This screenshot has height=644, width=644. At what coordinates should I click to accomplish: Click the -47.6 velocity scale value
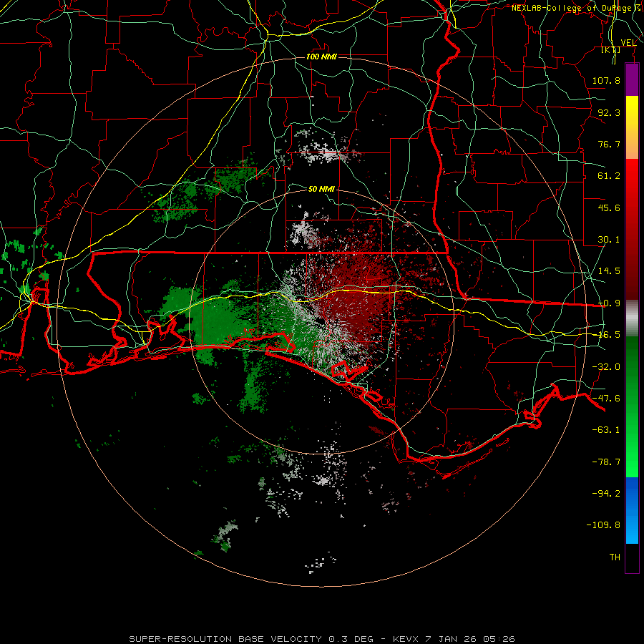(x=606, y=399)
